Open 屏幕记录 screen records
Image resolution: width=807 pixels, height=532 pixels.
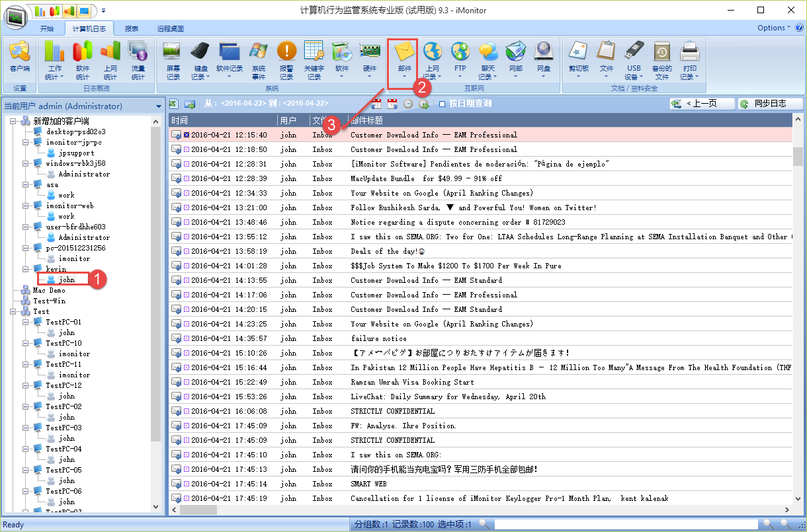[173, 60]
